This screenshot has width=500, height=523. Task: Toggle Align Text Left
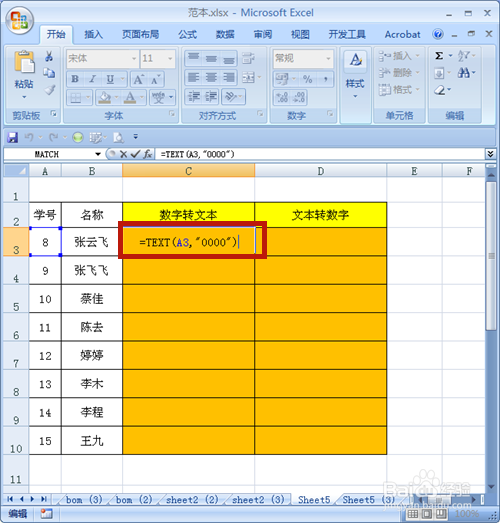click(x=193, y=78)
